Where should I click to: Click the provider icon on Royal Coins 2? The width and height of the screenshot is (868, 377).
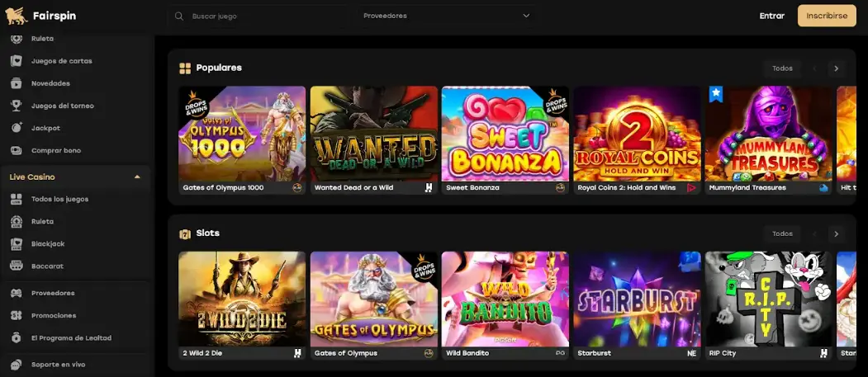tap(691, 188)
